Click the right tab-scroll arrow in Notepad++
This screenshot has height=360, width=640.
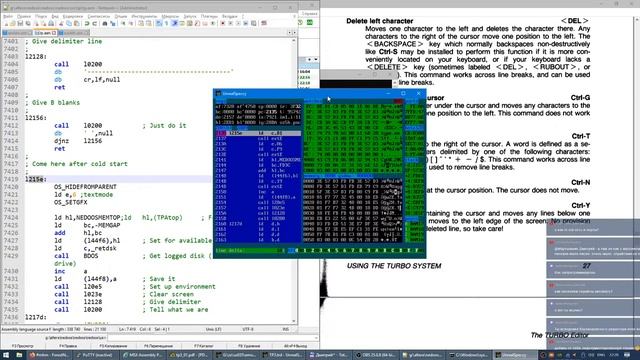(x=295, y=33)
